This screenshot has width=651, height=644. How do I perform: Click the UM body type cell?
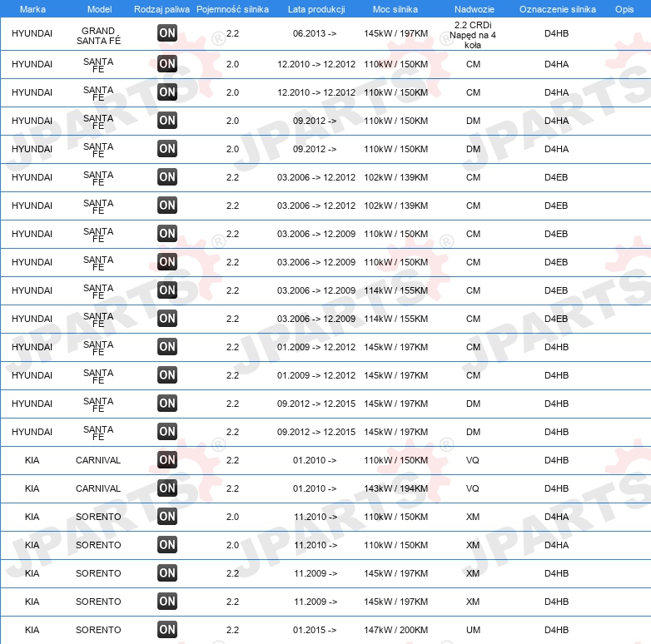point(473,630)
